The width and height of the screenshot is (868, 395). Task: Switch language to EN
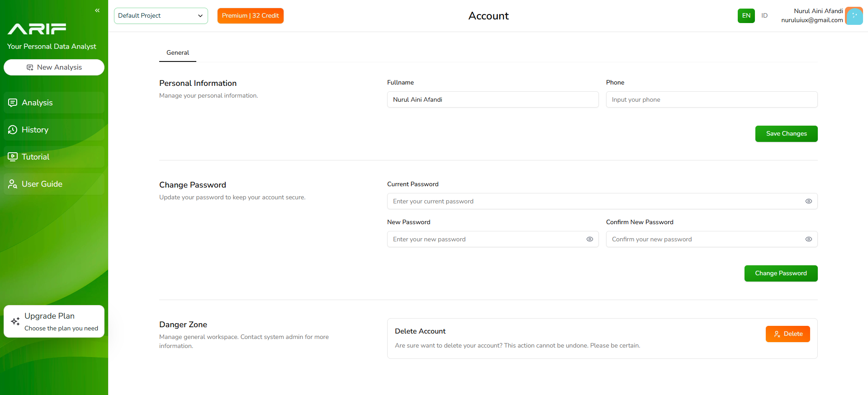click(x=746, y=16)
